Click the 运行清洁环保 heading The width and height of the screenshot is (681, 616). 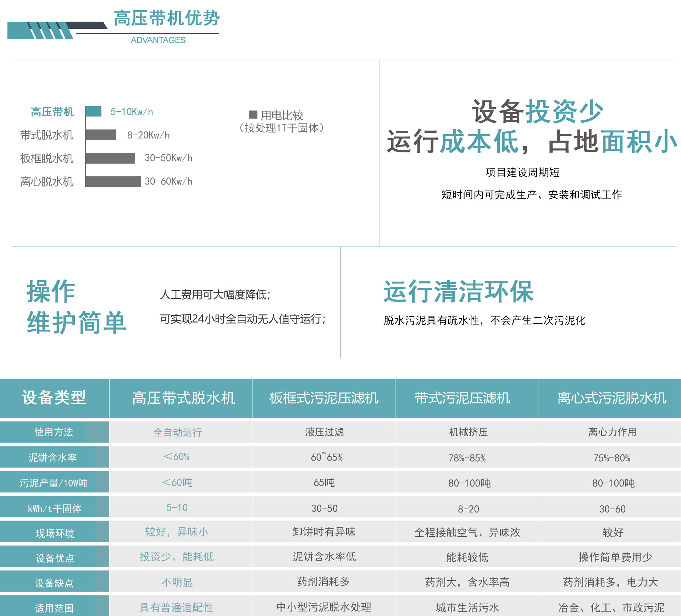[x=459, y=292]
